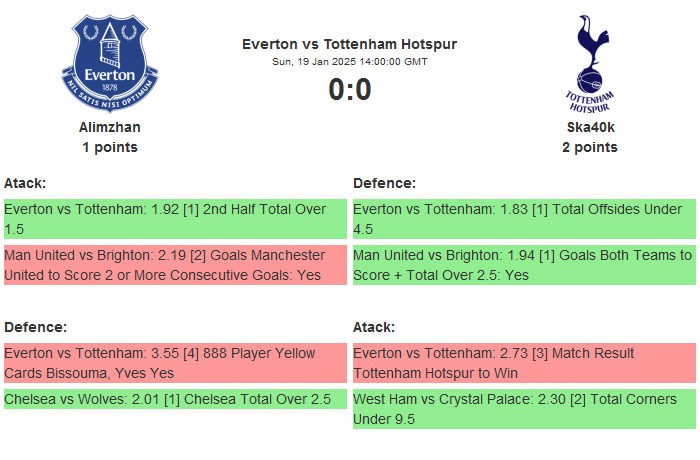Open the Everton vs Tottenham Hotspur title
700x460 pixels.
349,44
